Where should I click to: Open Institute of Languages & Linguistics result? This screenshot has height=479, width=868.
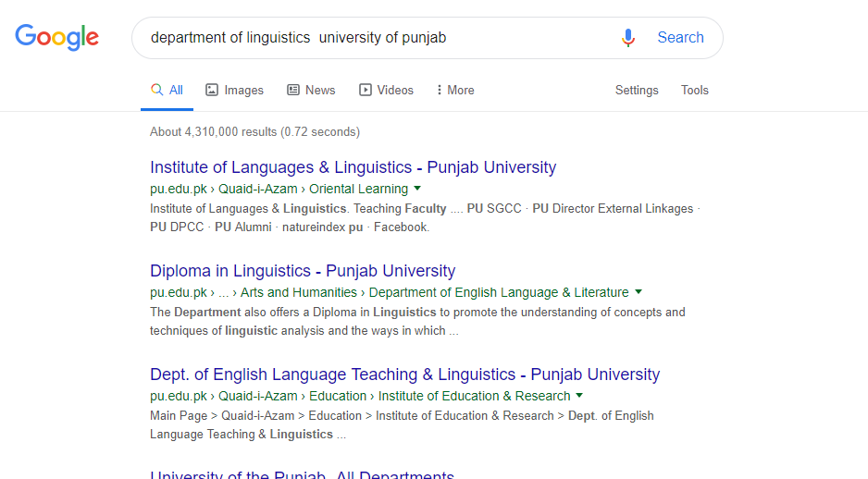(353, 167)
